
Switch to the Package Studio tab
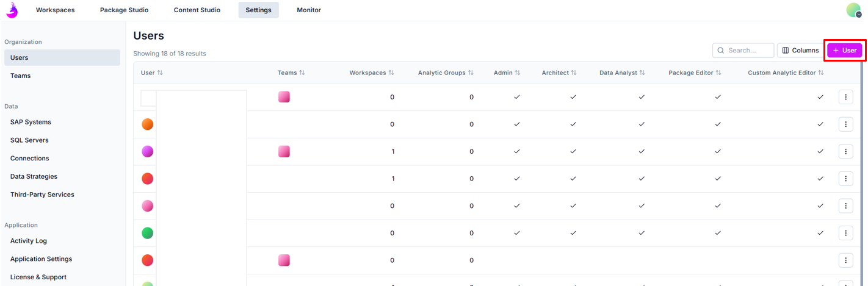point(124,10)
